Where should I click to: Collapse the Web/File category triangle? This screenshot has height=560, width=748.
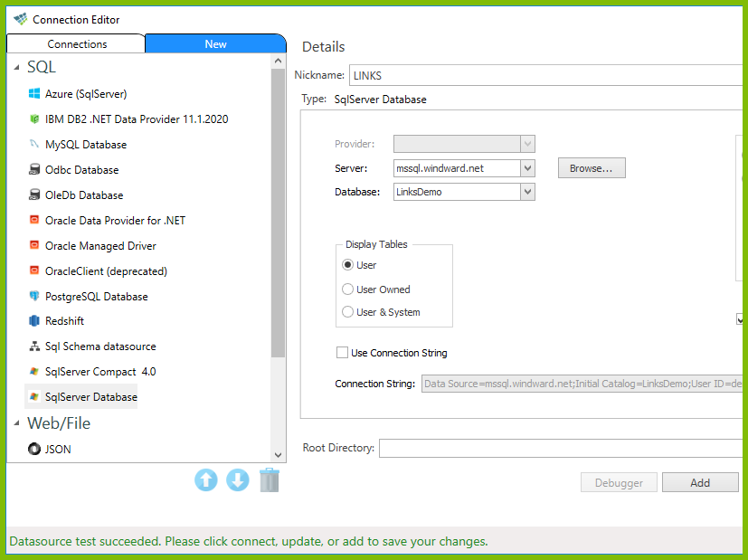[x=16, y=422]
